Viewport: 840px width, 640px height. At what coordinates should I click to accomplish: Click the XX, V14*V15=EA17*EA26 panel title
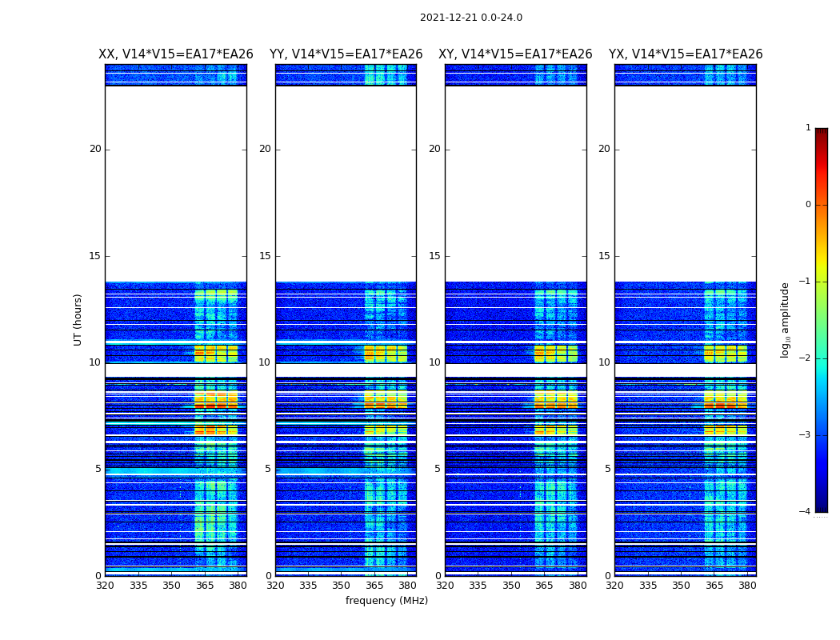pos(176,54)
